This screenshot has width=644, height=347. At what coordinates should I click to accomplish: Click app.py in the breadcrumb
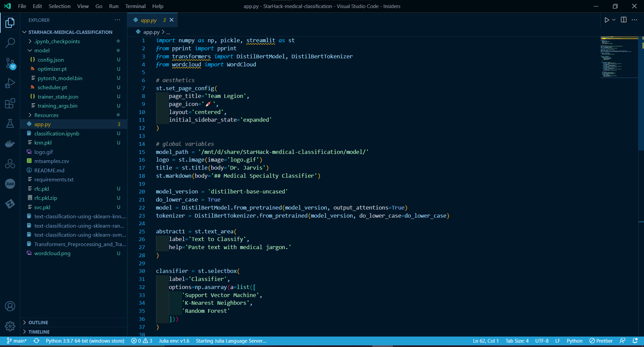tap(151, 32)
